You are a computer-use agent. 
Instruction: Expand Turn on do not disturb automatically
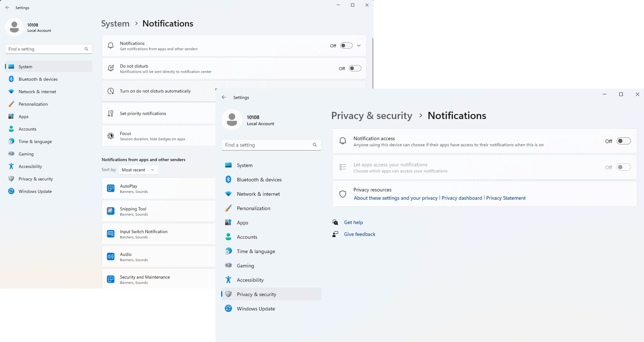click(x=155, y=91)
